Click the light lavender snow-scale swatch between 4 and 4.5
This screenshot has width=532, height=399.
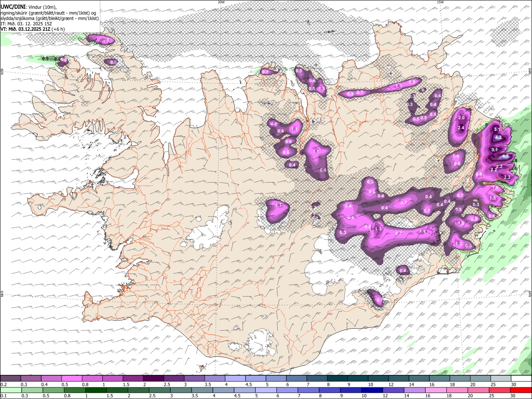pyautogui.click(x=234, y=379)
